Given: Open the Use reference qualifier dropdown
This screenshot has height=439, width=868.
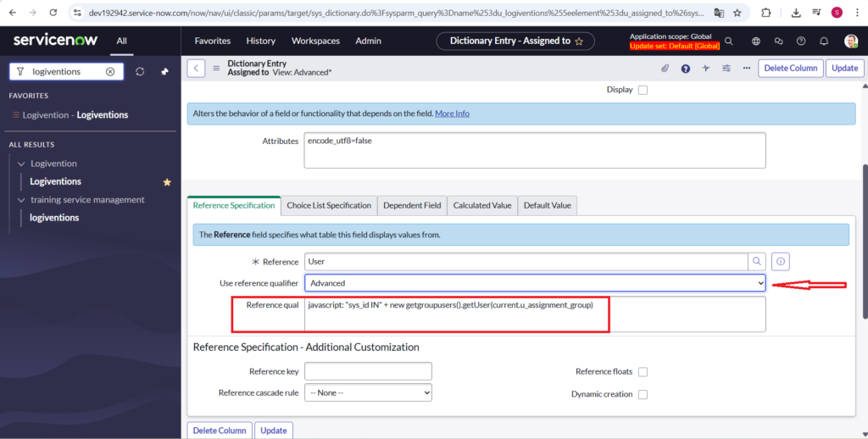Looking at the screenshot, I should pos(535,283).
